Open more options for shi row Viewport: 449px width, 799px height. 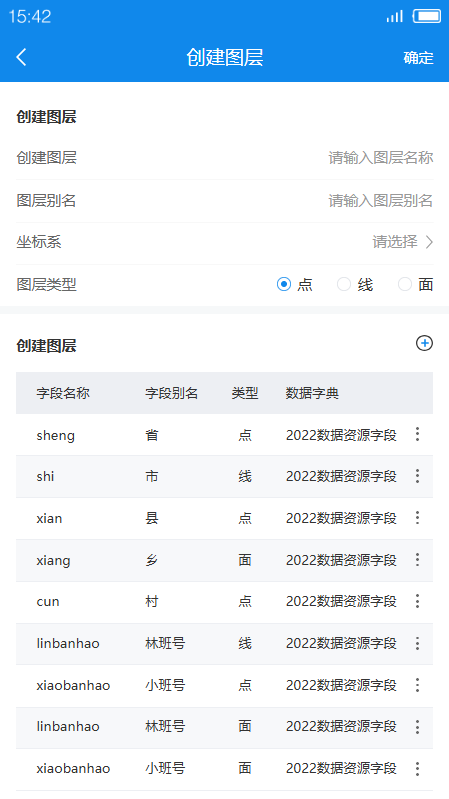pyautogui.click(x=417, y=476)
